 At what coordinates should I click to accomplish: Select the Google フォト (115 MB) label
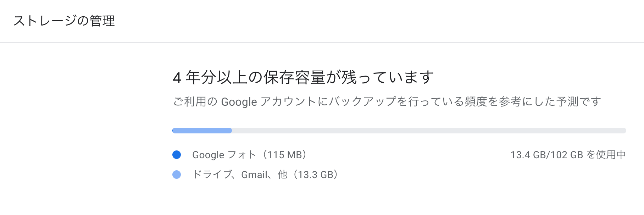coord(249,155)
